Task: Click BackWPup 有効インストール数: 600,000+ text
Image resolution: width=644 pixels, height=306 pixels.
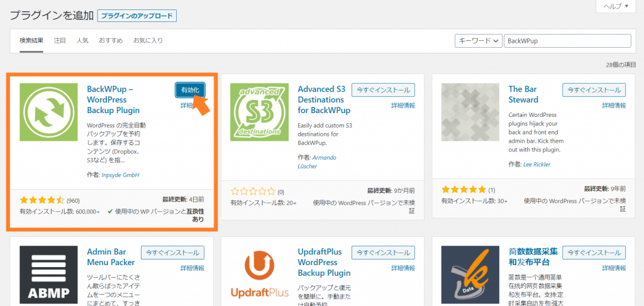Action: [x=60, y=212]
